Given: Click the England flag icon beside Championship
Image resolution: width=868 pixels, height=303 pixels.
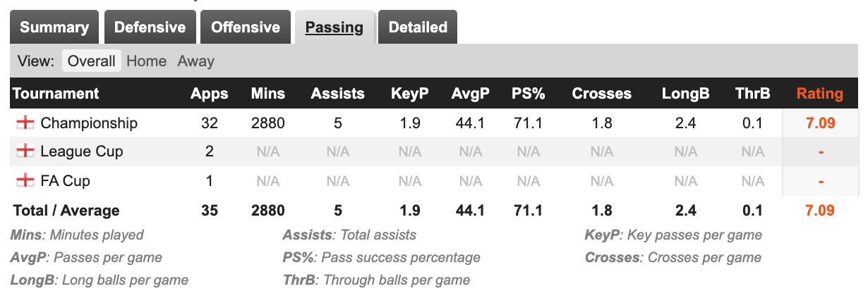Looking at the screenshot, I should 25,123.
